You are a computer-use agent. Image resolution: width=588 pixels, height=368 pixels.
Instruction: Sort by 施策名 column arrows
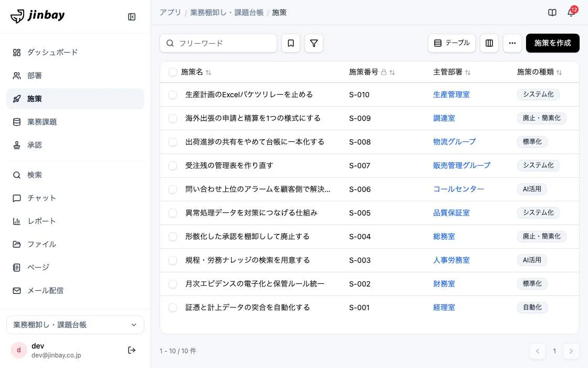pyautogui.click(x=208, y=73)
